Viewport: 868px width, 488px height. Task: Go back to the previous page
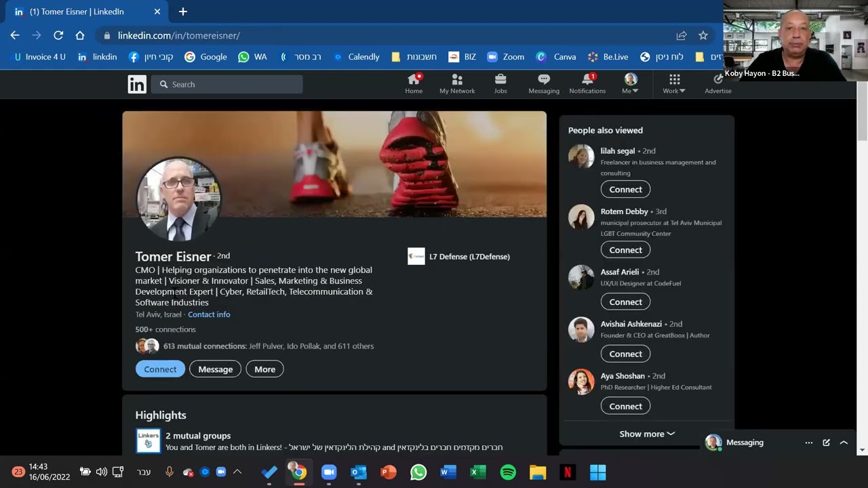pyautogui.click(x=15, y=35)
